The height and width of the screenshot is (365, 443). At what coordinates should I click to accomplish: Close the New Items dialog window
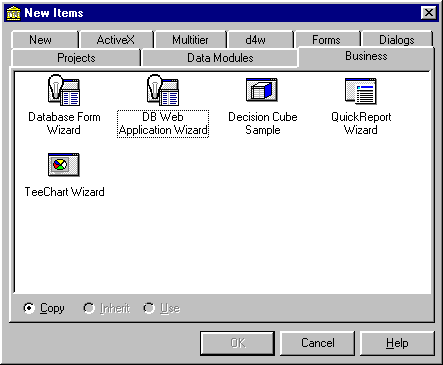coord(429,13)
